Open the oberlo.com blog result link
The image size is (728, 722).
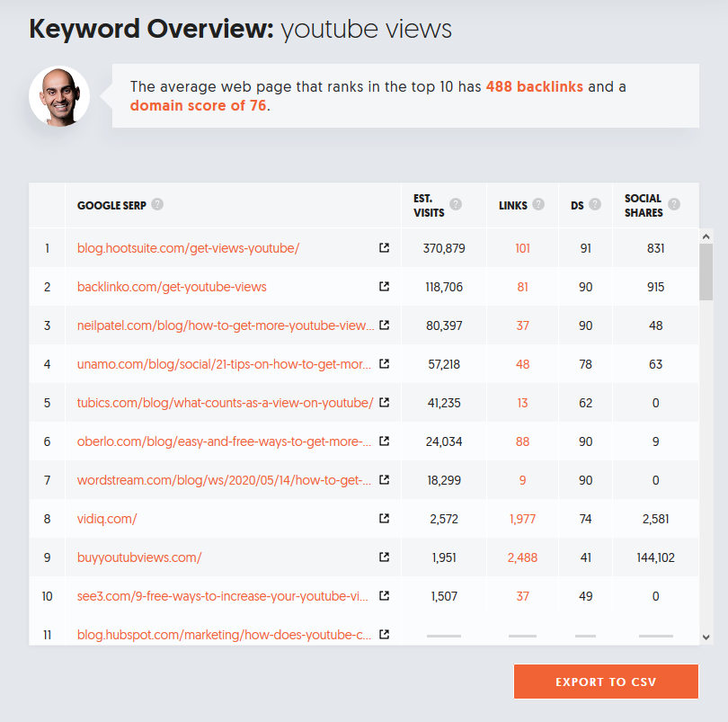224,441
